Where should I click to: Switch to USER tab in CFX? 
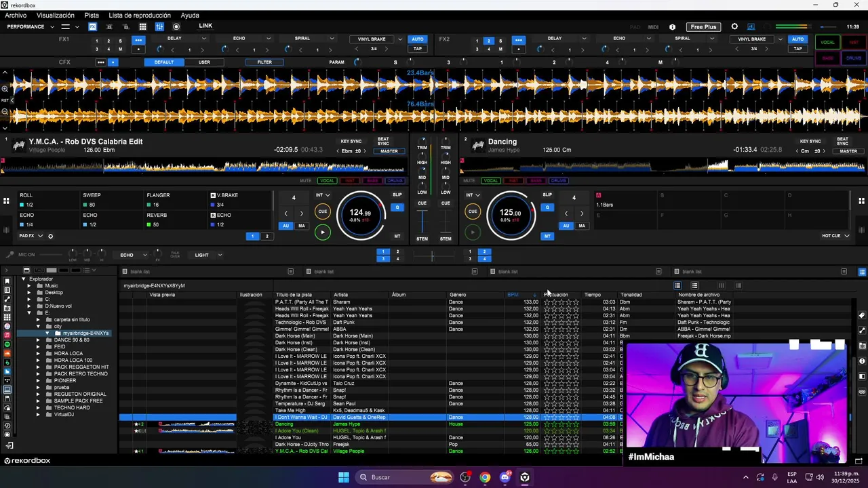[x=204, y=62]
